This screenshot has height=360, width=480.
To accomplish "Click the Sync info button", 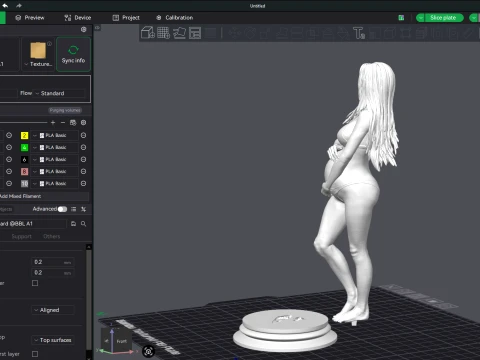I will [73, 54].
